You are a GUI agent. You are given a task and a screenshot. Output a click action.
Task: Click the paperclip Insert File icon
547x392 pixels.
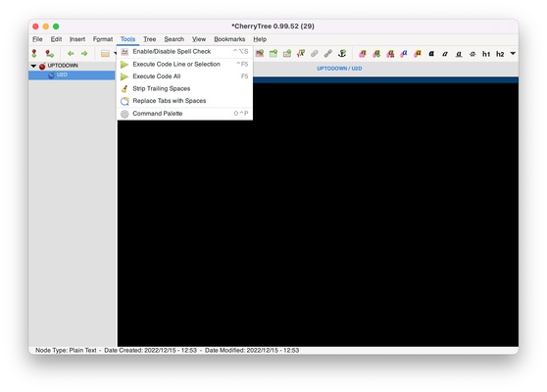(x=315, y=53)
